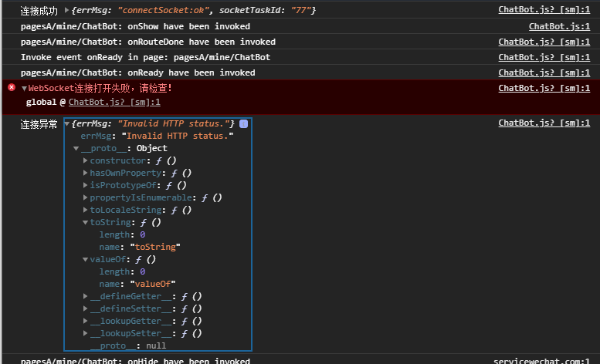The height and width of the screenshot is (364, 600).
Task: Click the __proto__: null line
Action: click(x=128, y=345)
